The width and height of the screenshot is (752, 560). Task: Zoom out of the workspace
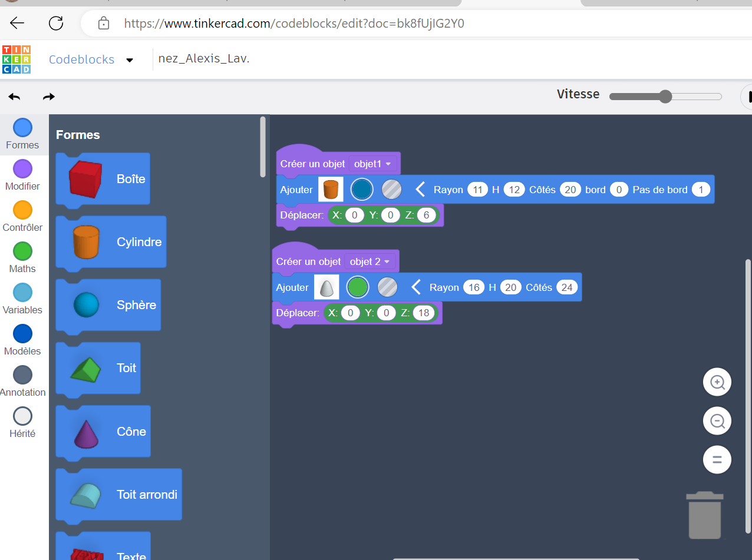[717, 421]
